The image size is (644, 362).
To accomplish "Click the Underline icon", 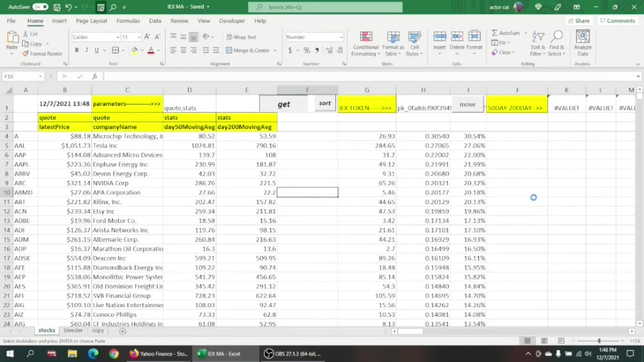I will (x=96, y=50).
